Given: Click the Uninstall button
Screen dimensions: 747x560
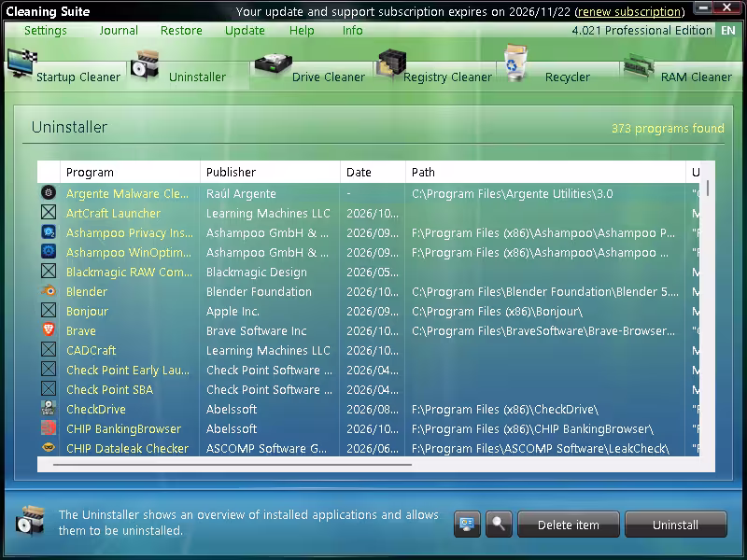Looking at the screenshot, I should [x=675, y=525].
